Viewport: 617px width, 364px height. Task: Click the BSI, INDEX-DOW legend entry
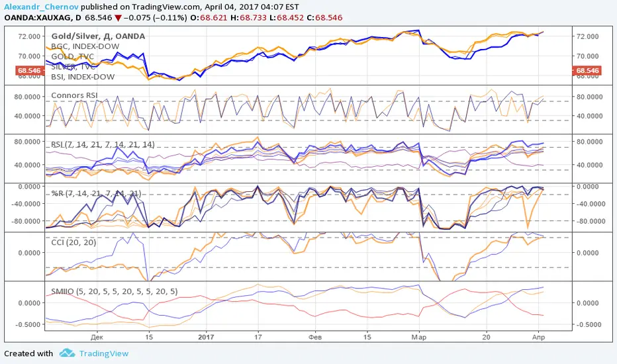pos(83,77)
